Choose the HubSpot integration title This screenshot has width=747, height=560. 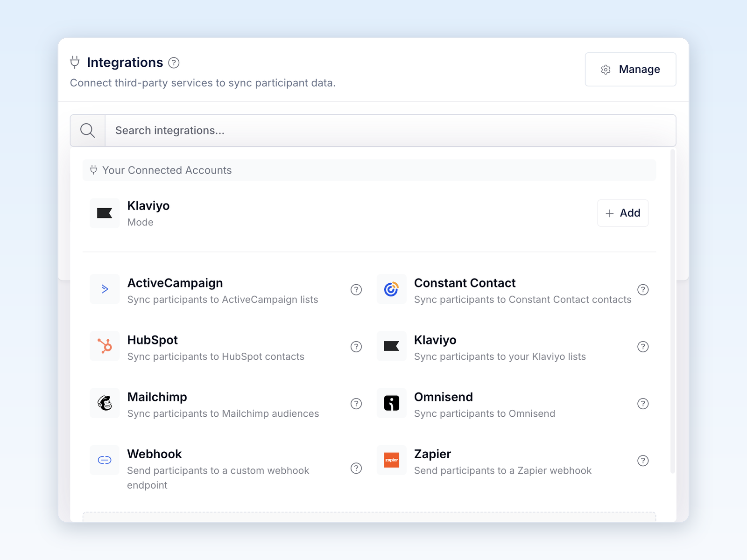152,340
